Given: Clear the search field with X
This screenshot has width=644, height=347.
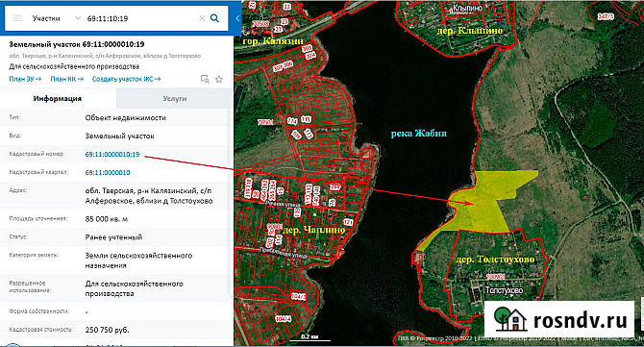Looking at the screenshot, I should point(202,18).
